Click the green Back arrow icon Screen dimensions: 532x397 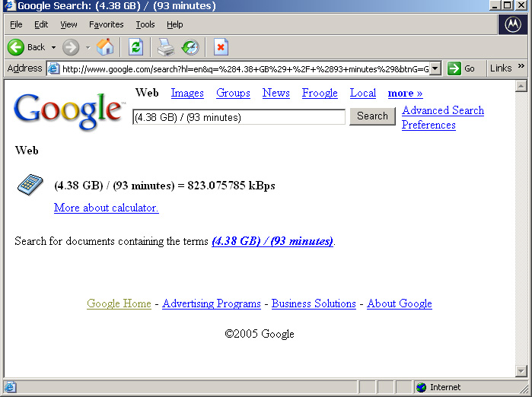click(16, 47)
